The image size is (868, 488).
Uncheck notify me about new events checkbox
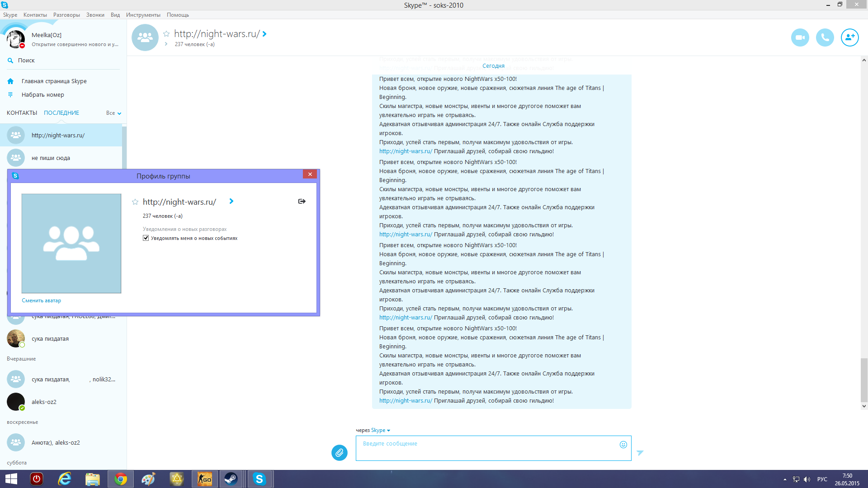click(x=146, y=238)
